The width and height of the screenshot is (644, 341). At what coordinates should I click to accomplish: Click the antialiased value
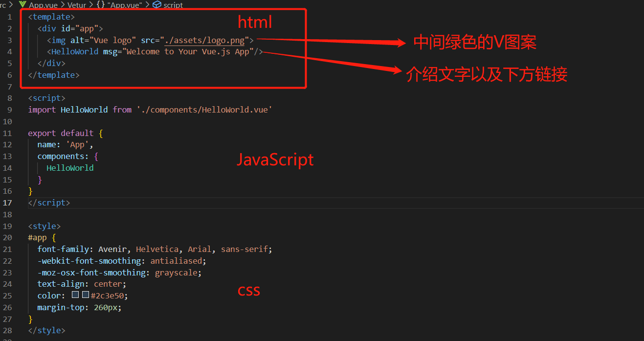pyautogui.click(x=176, y=261)
